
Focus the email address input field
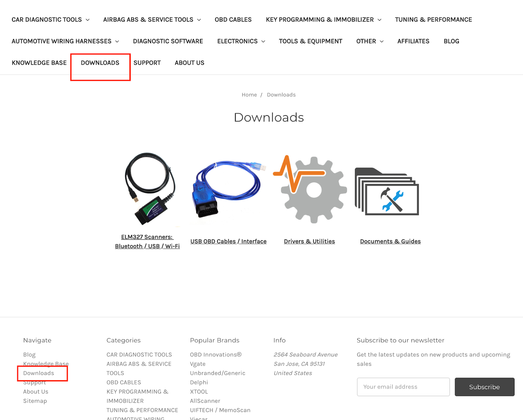click(x=403, y=387)
